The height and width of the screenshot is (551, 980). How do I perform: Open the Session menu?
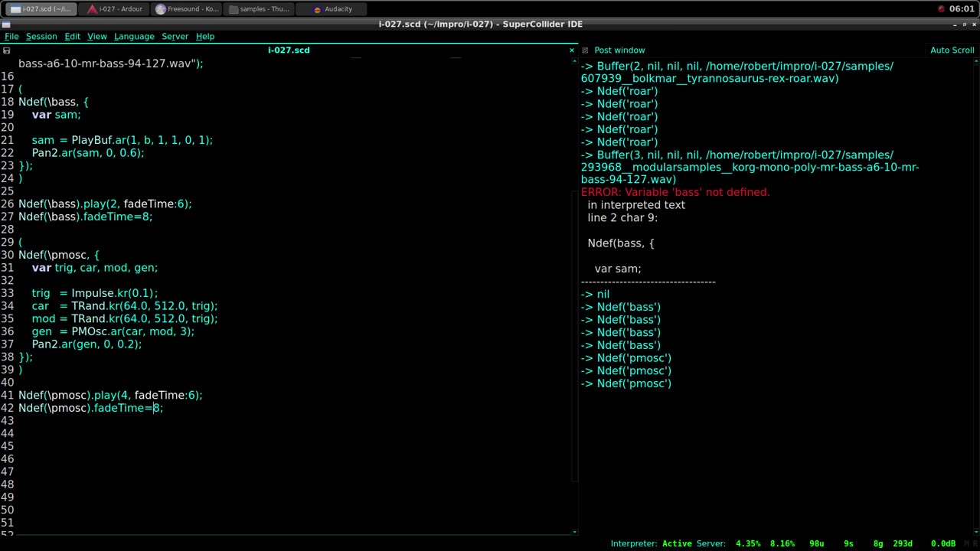coord(41,36)
